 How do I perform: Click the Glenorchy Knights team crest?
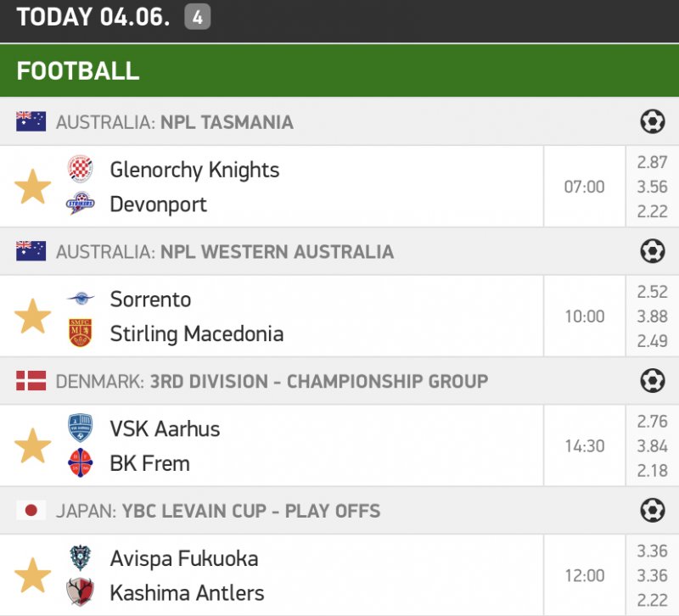(81, 169)
